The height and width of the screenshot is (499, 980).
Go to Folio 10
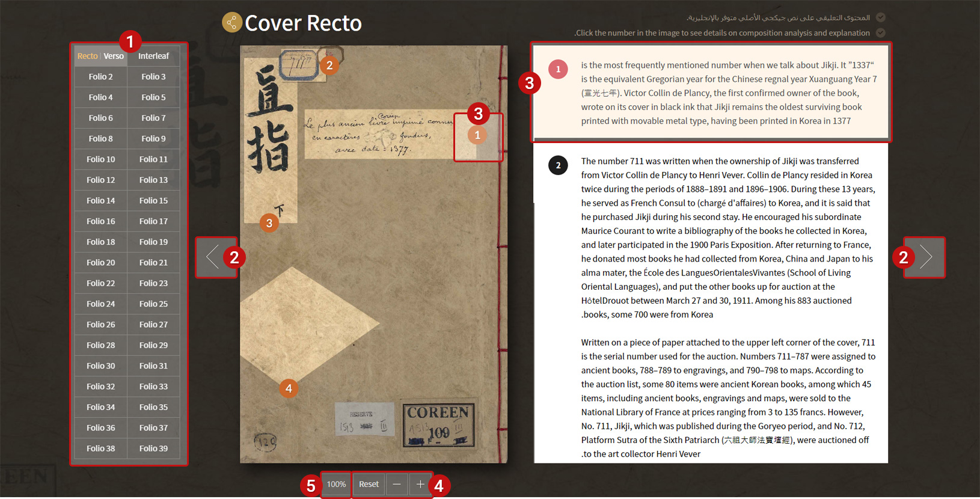click(x=101, y=159)
